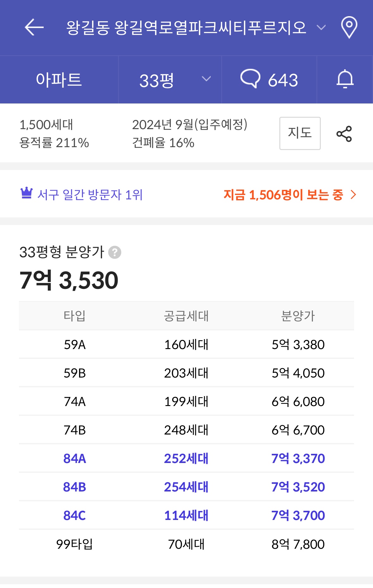Tap the 지금 1,506명이 보는 중 link
373x588 pixels.
pyautogui.click(x=283, y=195)
